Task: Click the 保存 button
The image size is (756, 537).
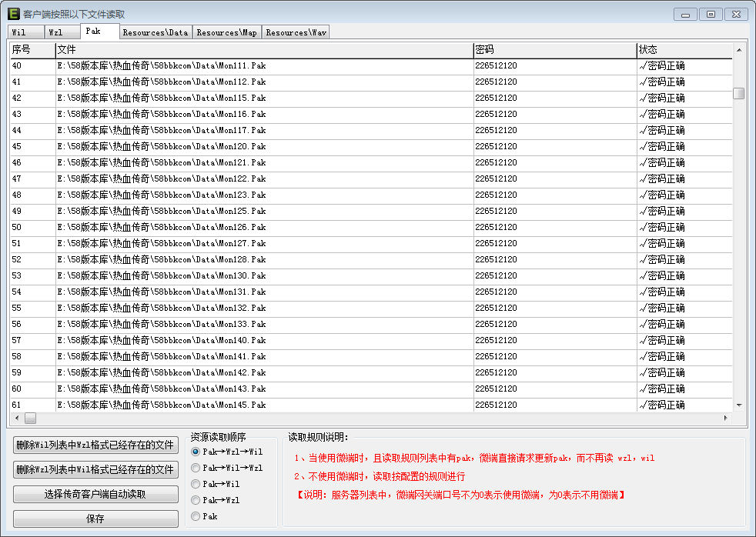Action: pyautogui.click(x=95, y=519)
